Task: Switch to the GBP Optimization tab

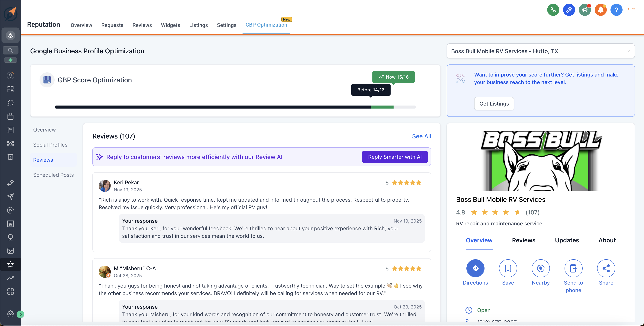Action: (x=266, y=25)
